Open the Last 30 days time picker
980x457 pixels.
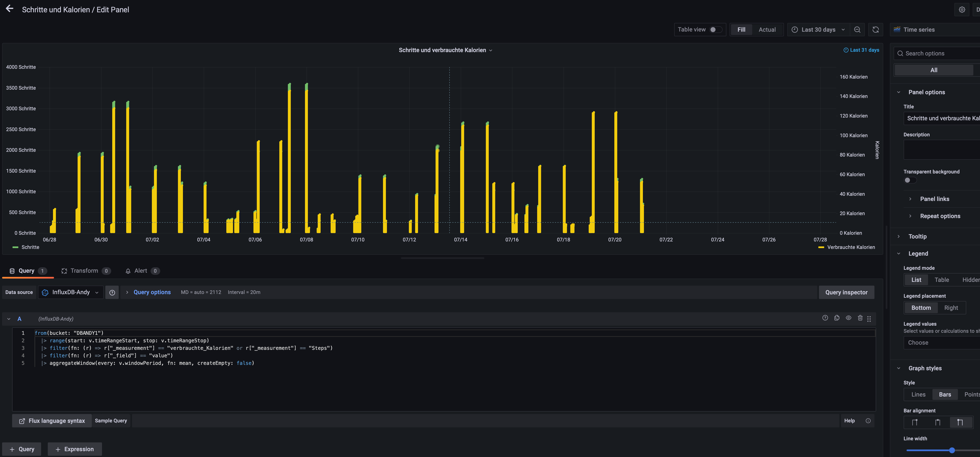click(x=818, y=30)
